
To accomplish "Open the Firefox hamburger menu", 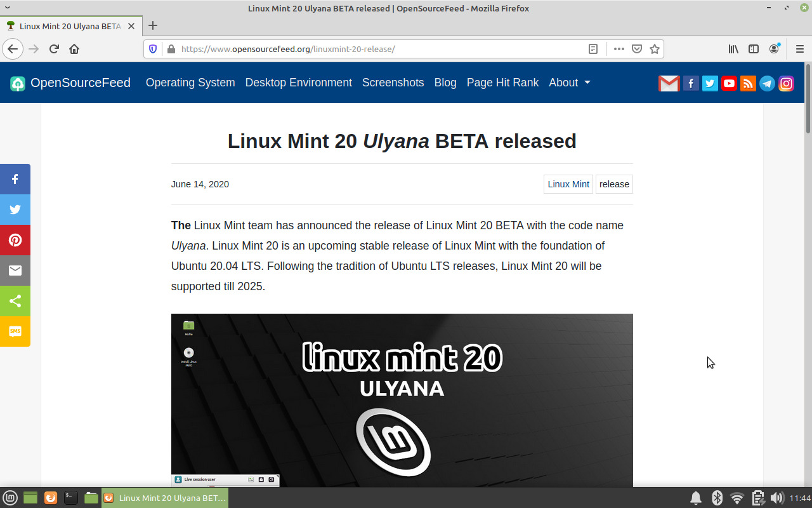I will (x=799, y=49).
